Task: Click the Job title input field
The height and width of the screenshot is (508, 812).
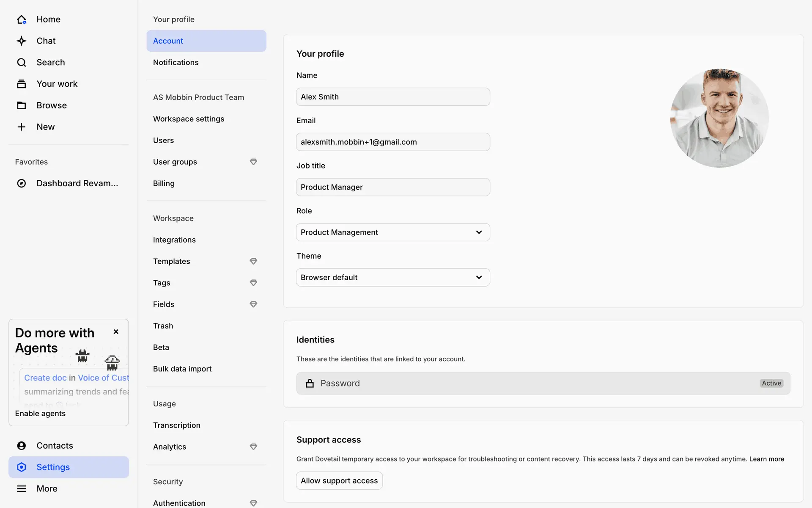Action: click(392, 187)
